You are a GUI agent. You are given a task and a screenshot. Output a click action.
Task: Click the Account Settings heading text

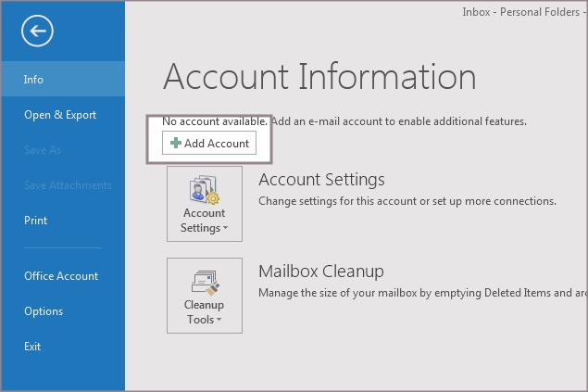(321, 180)
